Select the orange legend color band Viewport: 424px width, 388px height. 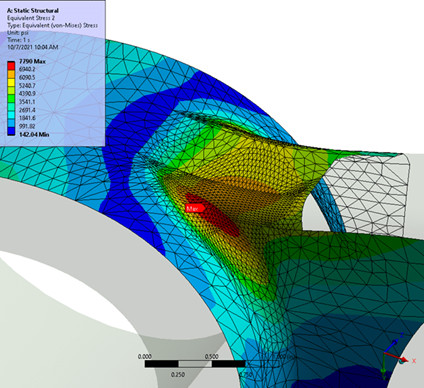point(11,73)
